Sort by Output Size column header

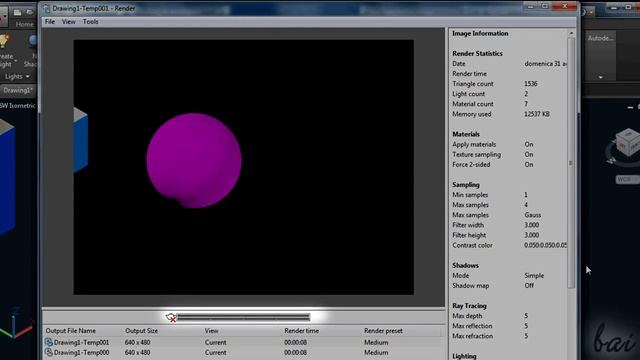pyautogui.click(x=141, y=331)
